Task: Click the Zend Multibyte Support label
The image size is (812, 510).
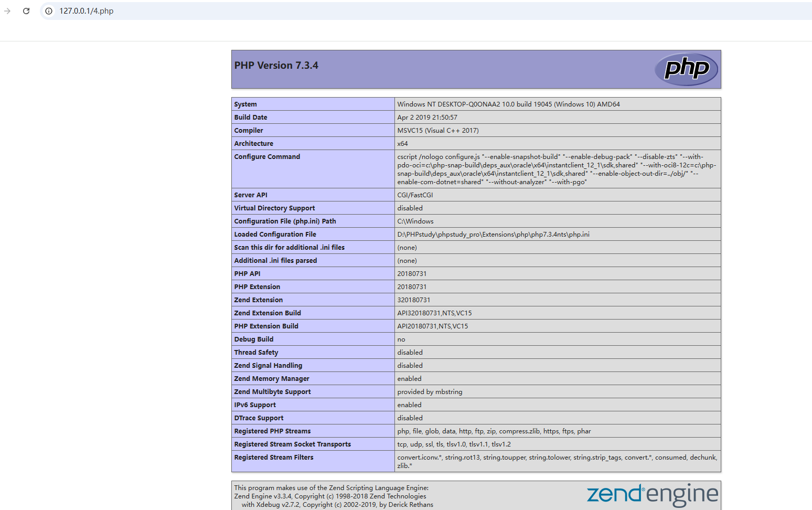Action: [x=272, y=392]
